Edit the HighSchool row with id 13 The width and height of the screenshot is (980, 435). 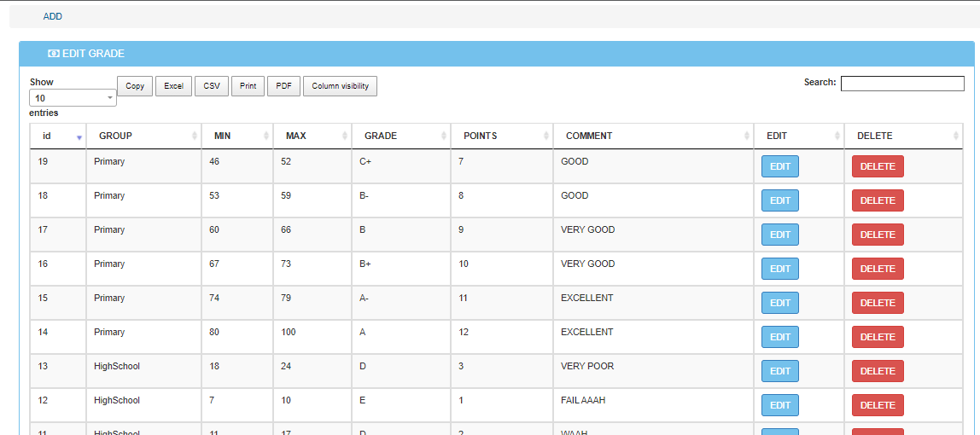pyautogui.click(x=779, y=371)
